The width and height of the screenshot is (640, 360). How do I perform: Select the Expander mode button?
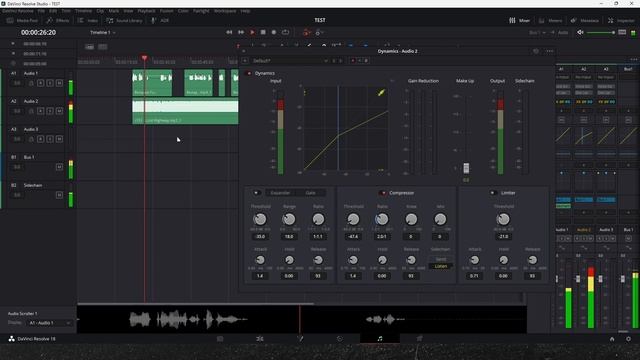click(280, 193)
